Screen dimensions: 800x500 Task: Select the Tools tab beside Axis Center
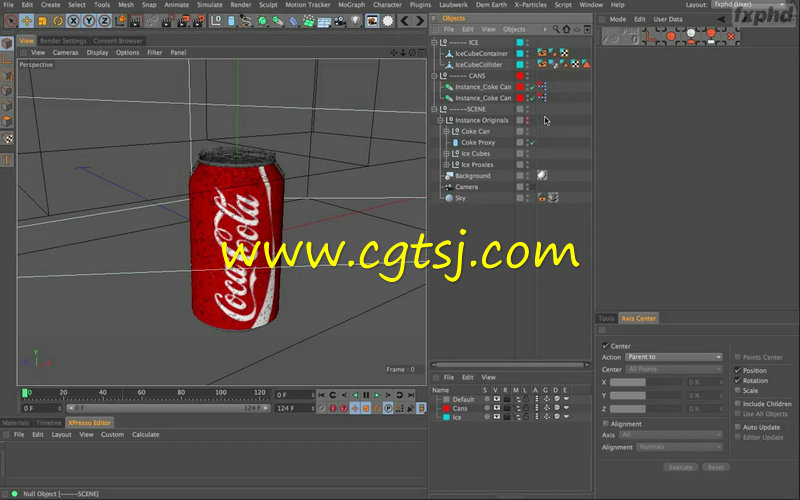pos(606,318)
